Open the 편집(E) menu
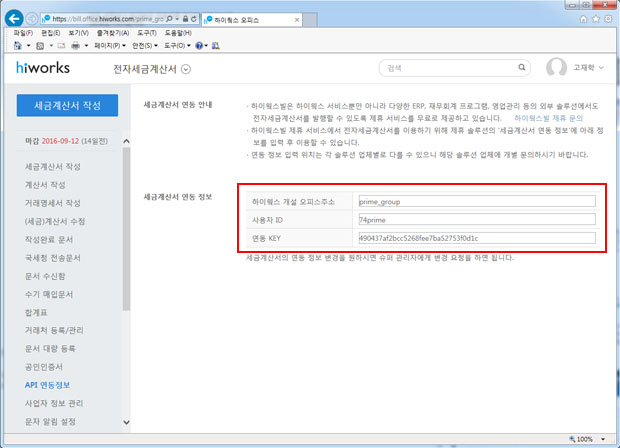Screen dimensions: 620x448 51,33
